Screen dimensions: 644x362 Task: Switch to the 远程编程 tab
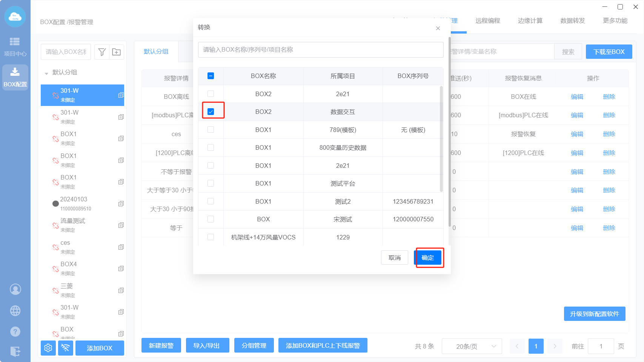coord(487,21)
